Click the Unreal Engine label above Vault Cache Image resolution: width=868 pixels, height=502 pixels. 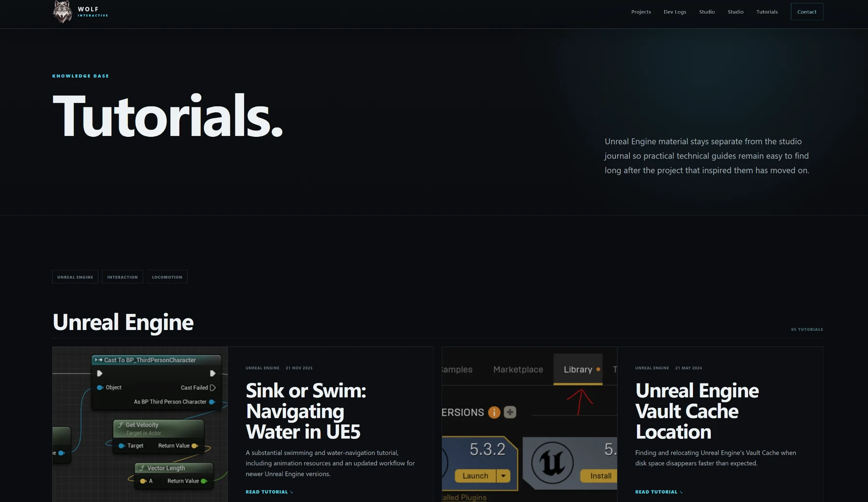pos(652,368)
